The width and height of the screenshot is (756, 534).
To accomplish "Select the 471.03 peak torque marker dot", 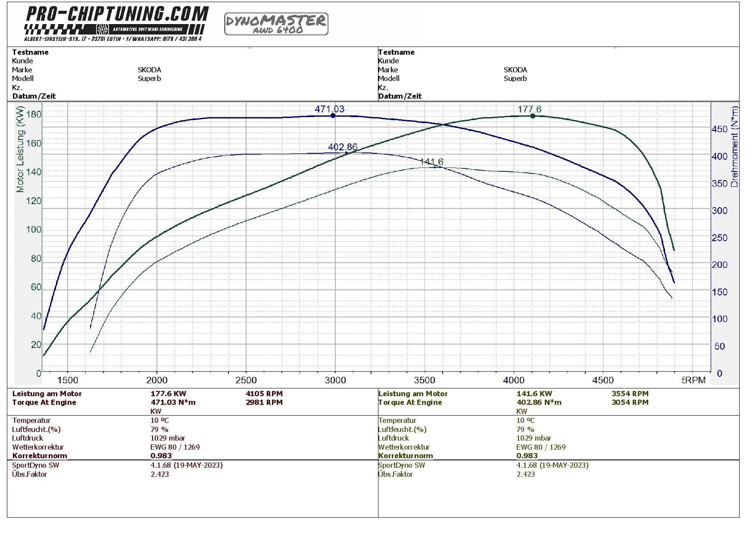I will click(x=333, y=116).
